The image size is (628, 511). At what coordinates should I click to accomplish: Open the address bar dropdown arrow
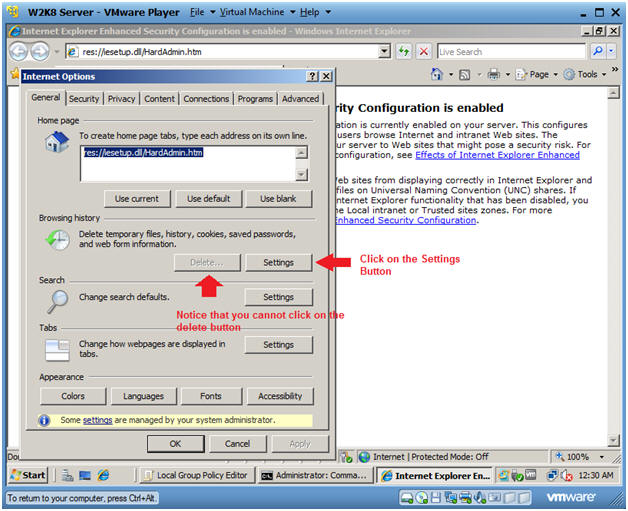[384, 51]
